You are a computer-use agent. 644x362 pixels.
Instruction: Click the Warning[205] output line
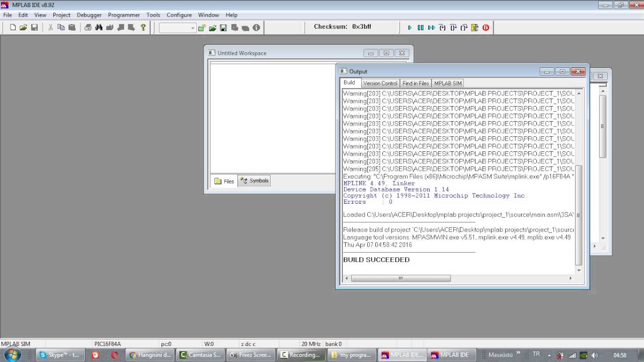pyautogui.click(x=458, y=169)
